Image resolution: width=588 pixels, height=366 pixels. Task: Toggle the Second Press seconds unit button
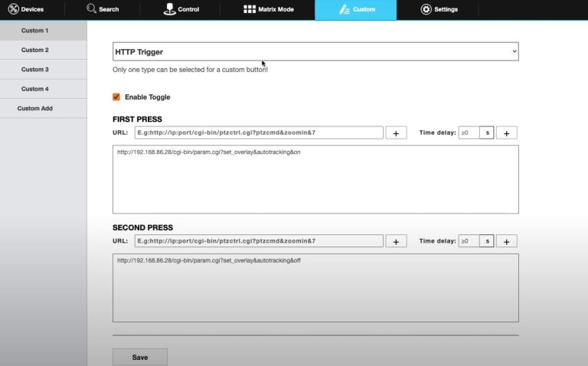(486, 241)
